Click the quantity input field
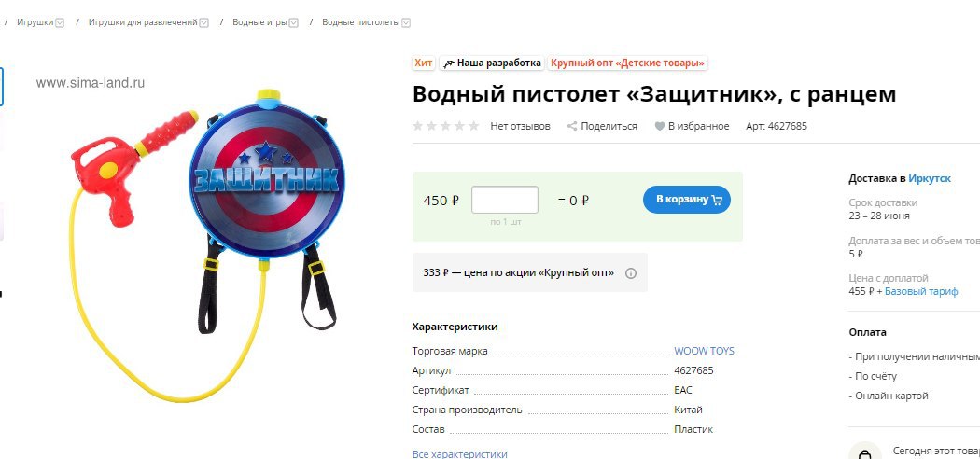Viewport: 980px width, 459px height. tap(504, 200)
